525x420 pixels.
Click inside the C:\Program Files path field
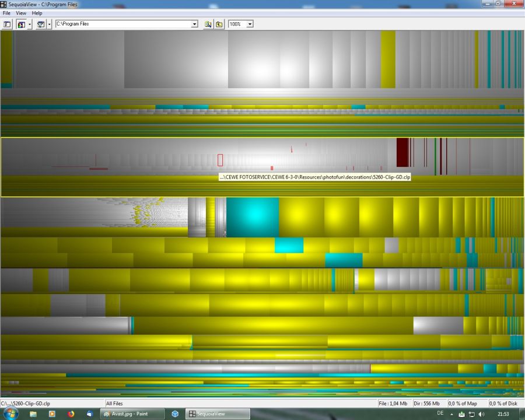click(x=123, y=24)
